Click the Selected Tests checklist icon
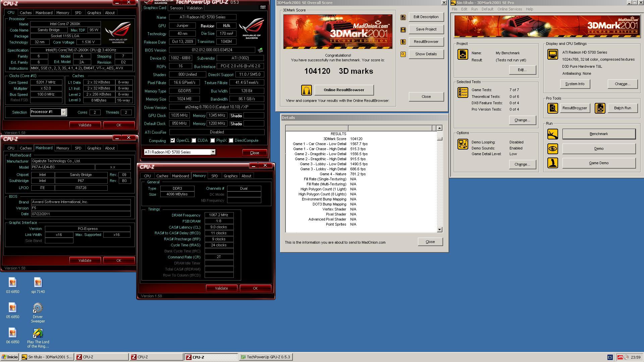 point(463,93)
